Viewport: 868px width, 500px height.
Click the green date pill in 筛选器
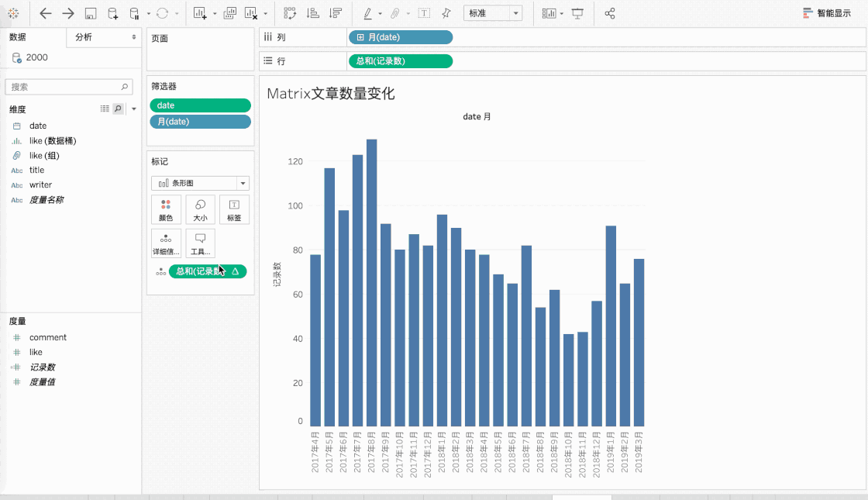(x=201, y=105)
